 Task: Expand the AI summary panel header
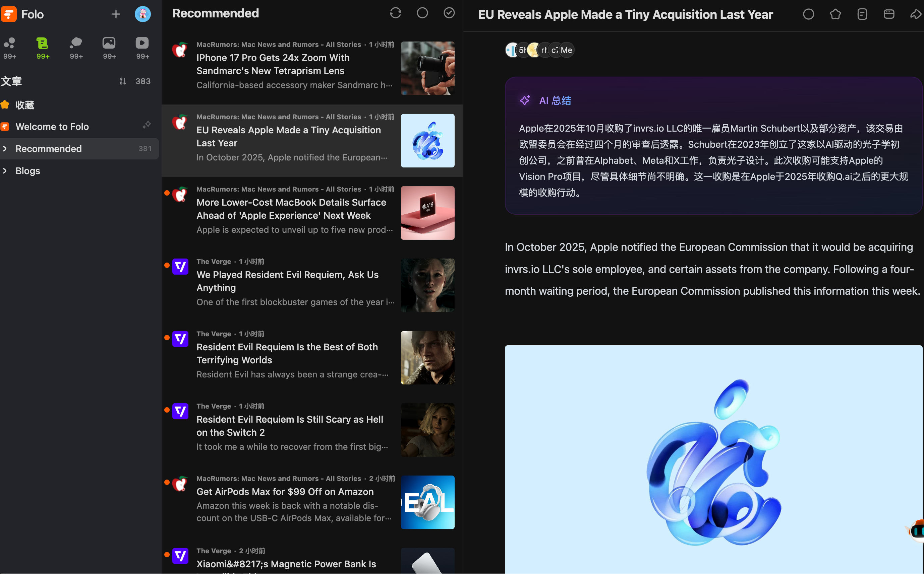click(555, 100)
